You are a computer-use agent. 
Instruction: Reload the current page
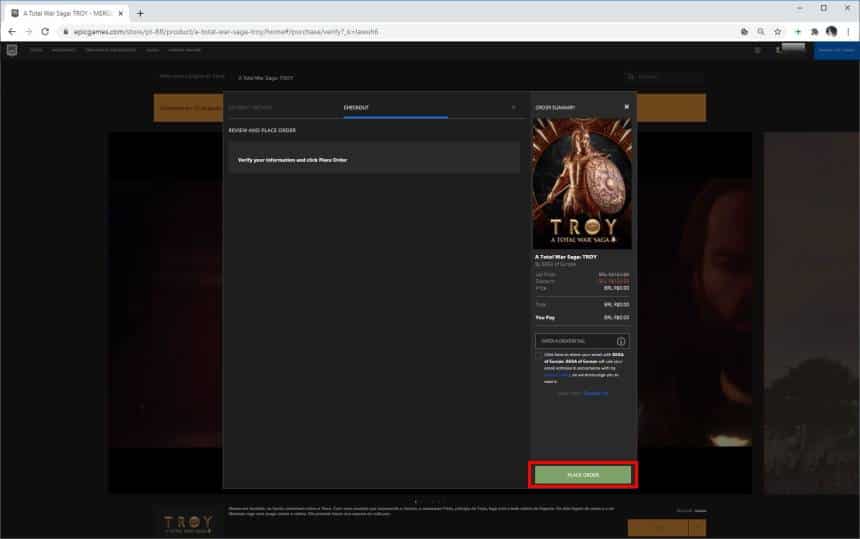click(x=45, y=32)
